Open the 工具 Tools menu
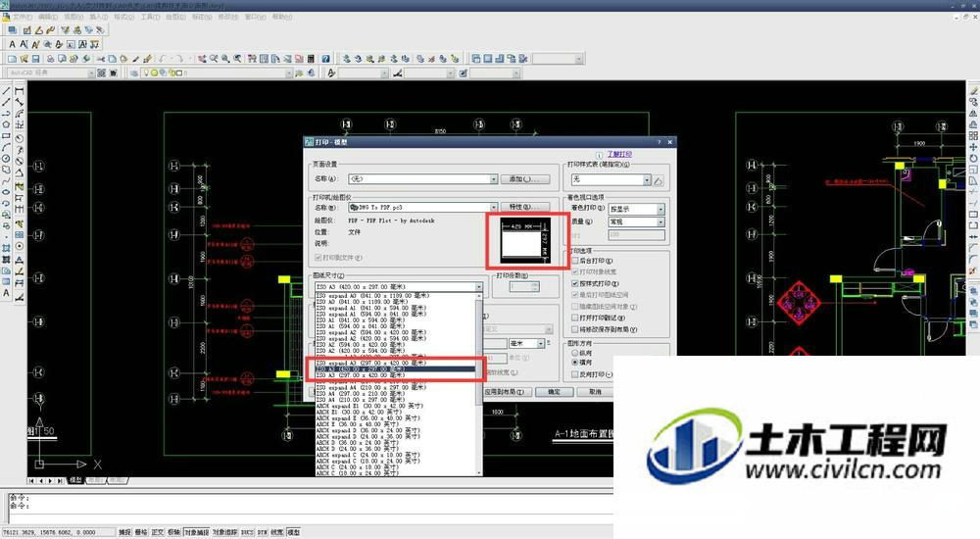Screen dimensions: 980x539 (x=149, y=17)
